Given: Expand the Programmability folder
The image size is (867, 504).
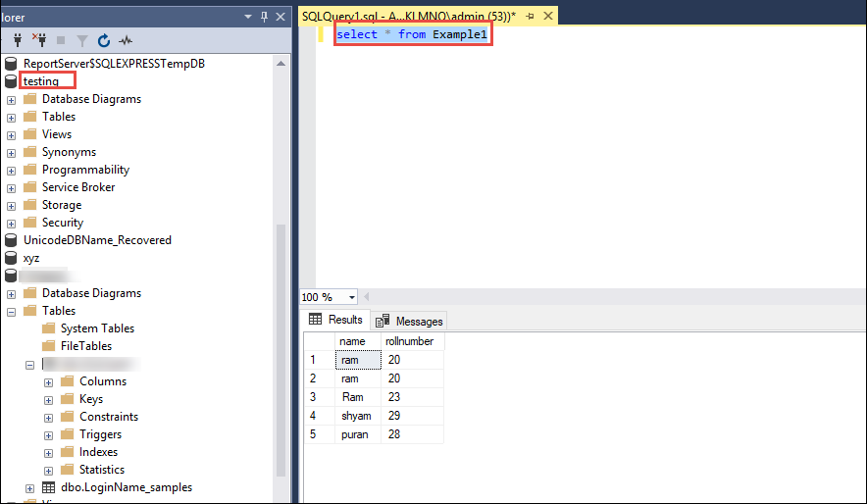Looking at the screenshot, I should (x=11, y=171).
